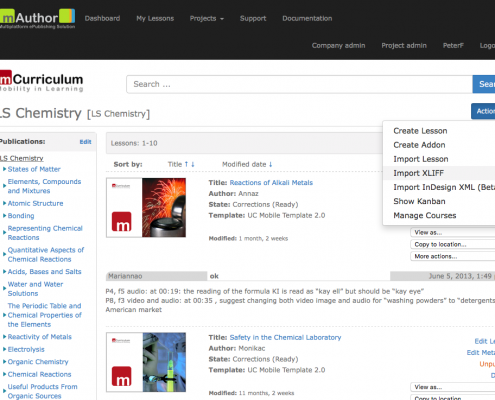495x400 pixels.
Task: Expand Quantitative Aspects of Chemical Reactions arrow
Action: click(x=4, y=254)
